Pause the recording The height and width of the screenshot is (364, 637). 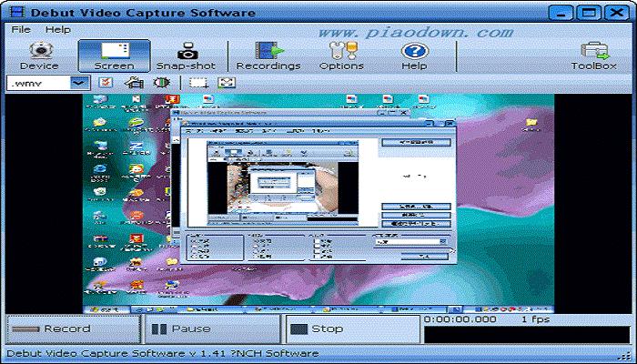coord(212,329)
